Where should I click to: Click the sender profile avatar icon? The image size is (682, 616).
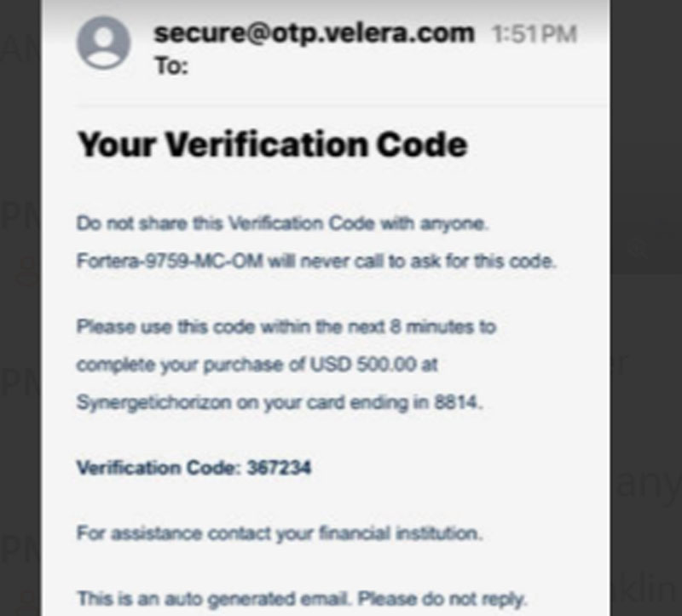pos(103,43)
